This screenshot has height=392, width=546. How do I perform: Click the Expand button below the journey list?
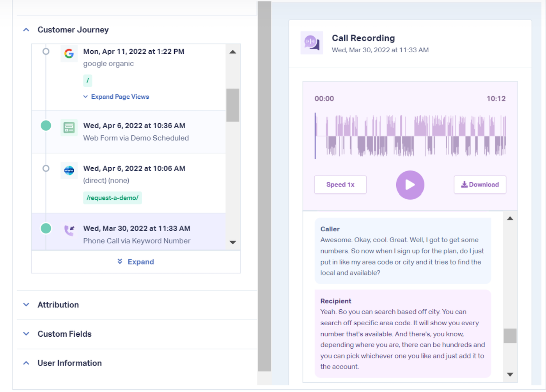(136, 262)
